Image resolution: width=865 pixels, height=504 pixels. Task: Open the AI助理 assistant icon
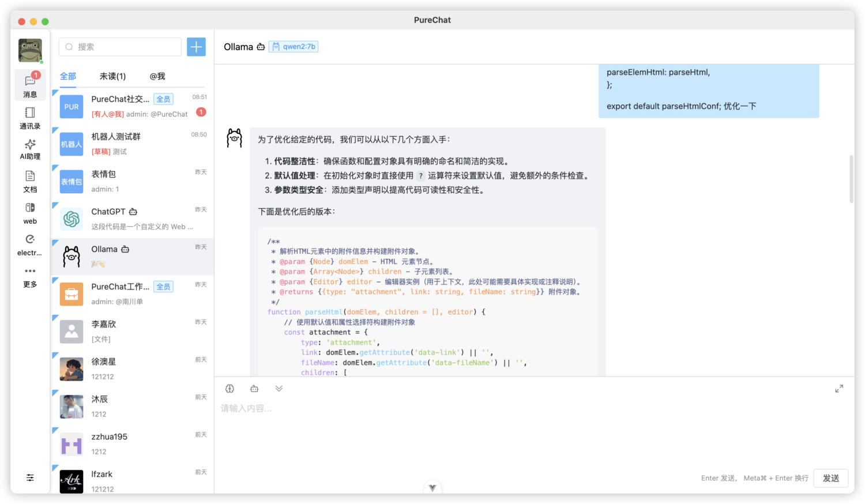click(x=30, y=149)
